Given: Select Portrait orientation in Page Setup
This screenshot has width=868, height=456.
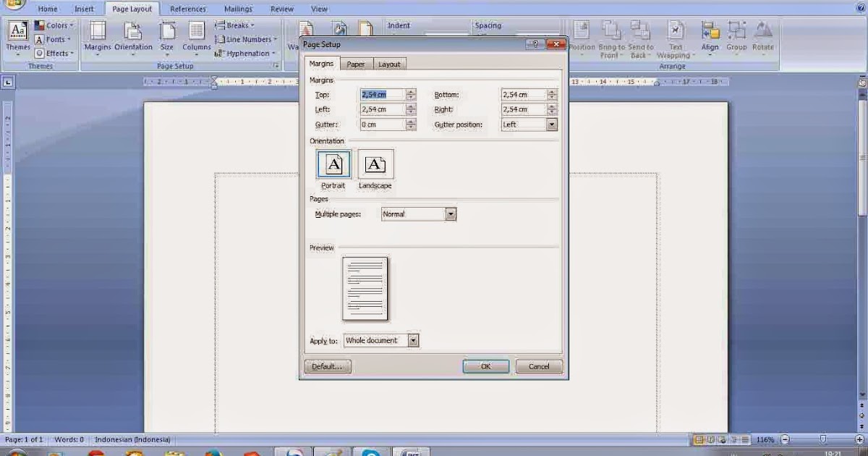Looking at the screenshot, I should point(333,170).
